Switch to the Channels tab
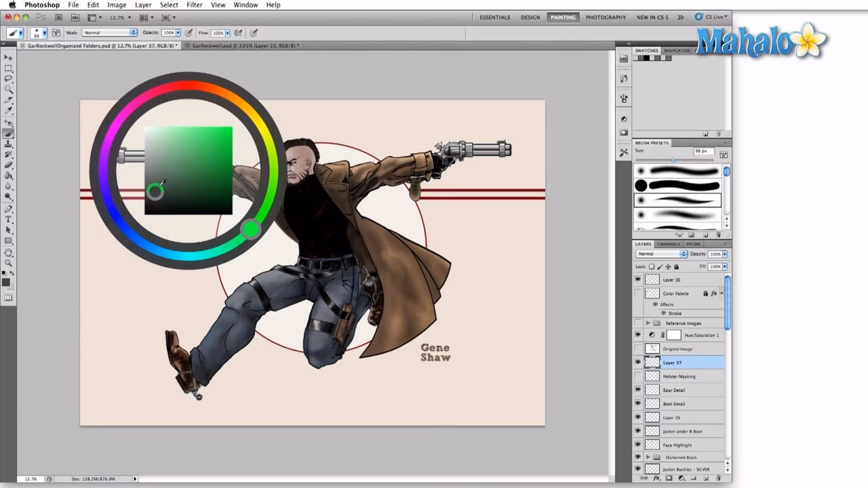The image size is (868, 488). 668,243
